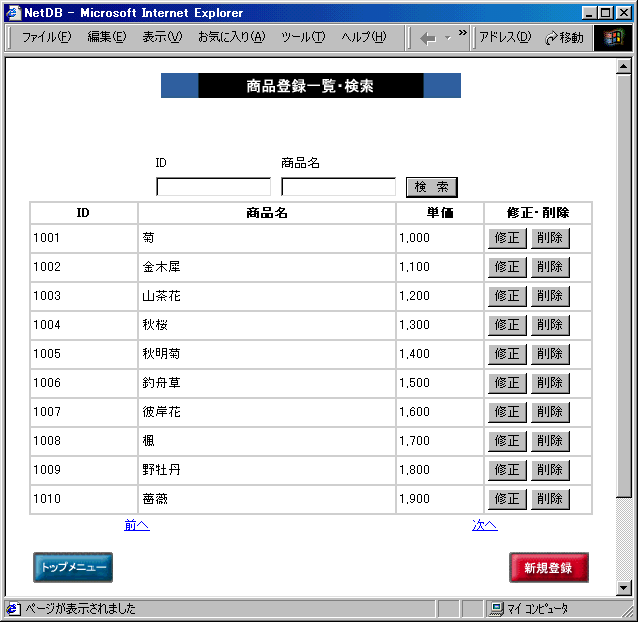Screen dimensions: 638x622
Task: Click the vertical scrollbar thumb
Action: (x=623, y=286)
